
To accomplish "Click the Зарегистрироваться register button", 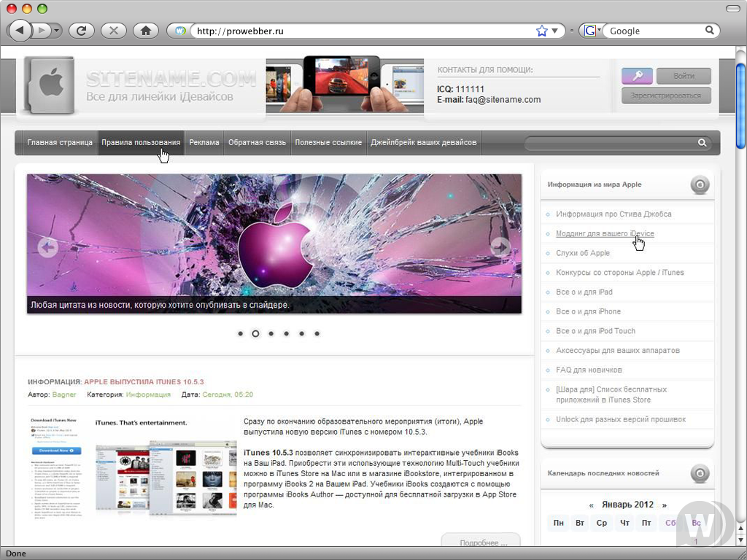I will [666, 96].
